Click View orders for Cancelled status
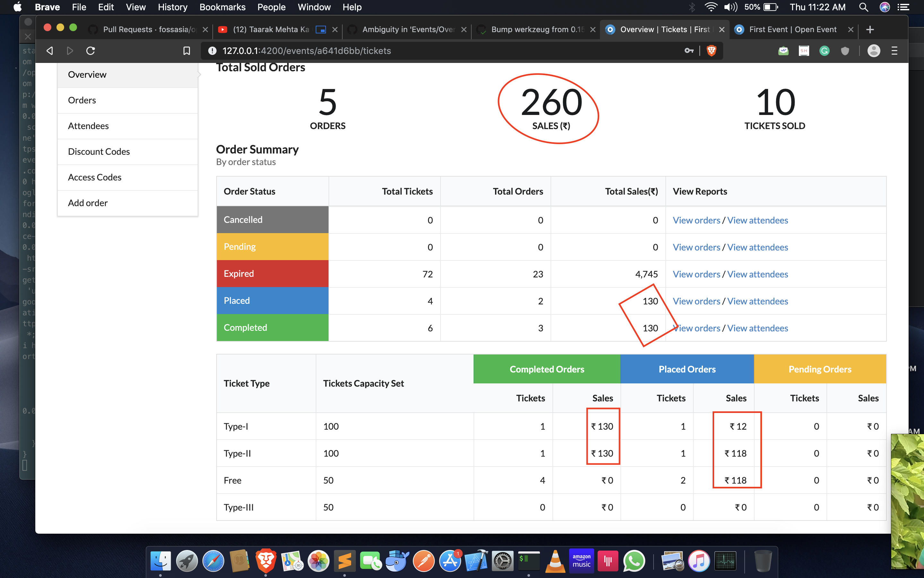 [696, 220]
